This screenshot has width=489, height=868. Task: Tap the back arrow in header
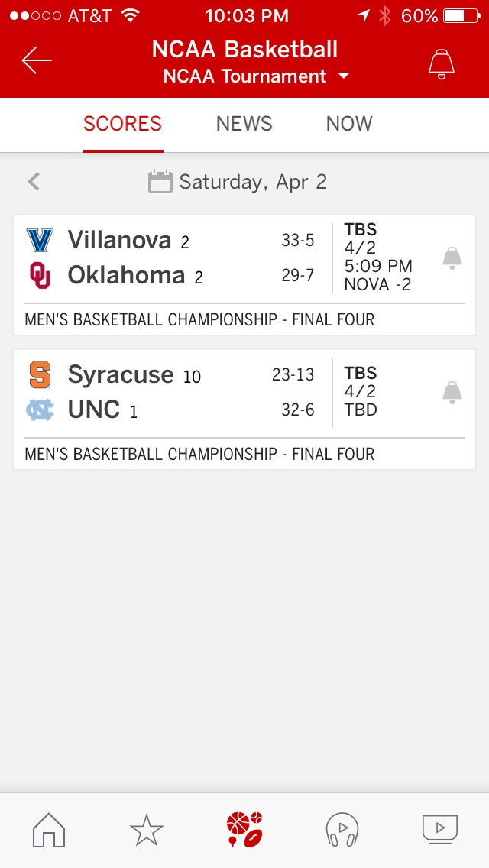[x=37, y=60]
